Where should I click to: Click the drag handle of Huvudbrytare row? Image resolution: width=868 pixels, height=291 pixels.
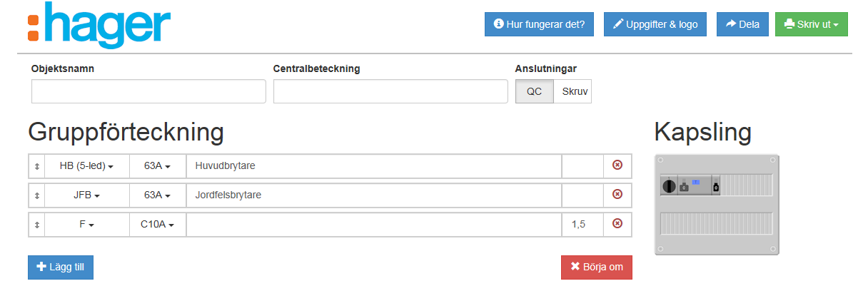pyautogui.click(x=36, y=165)
